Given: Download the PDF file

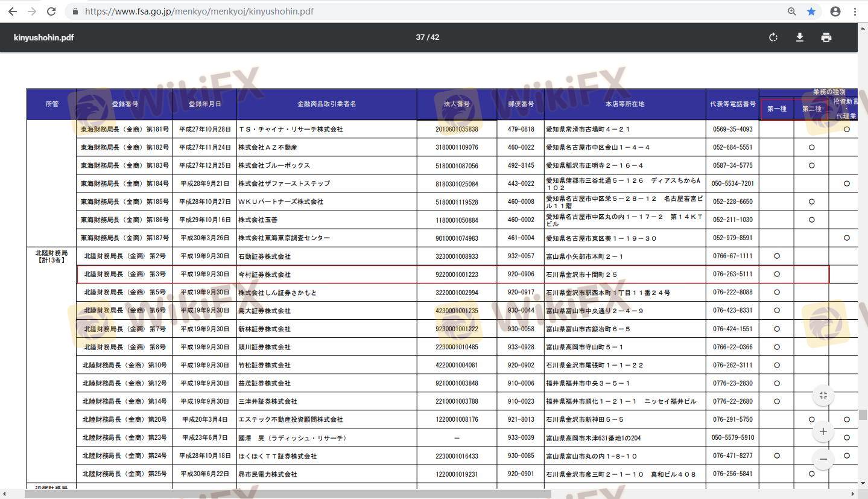Looking at the screenshot, I should pyautogui.click(x=800, y=37).
